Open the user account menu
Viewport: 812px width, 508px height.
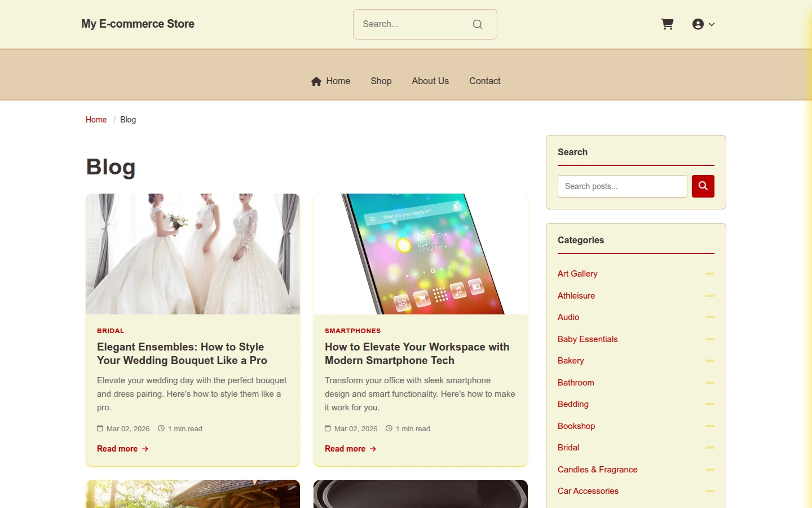click(x=703, y=24)
